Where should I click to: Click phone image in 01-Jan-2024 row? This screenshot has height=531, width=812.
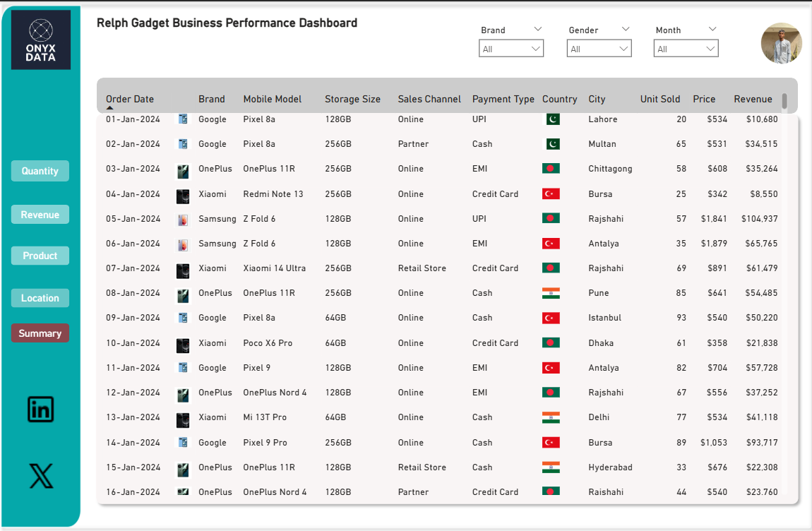click(183, 119)
